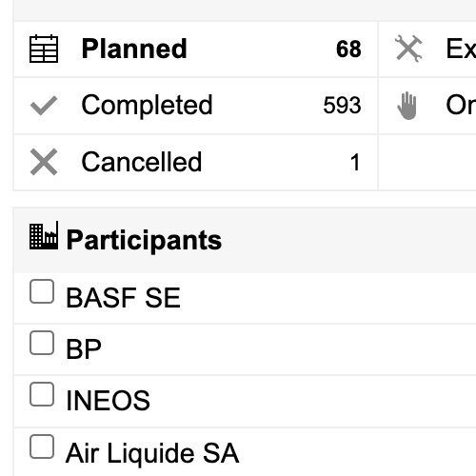
Task: Select the Air Liquide SA checkbox
Action: (x=42, y=446)
